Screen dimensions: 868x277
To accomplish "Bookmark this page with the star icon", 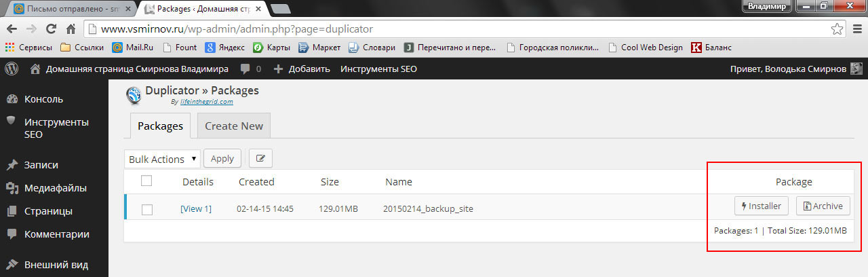I will click(x=838, y=30).
